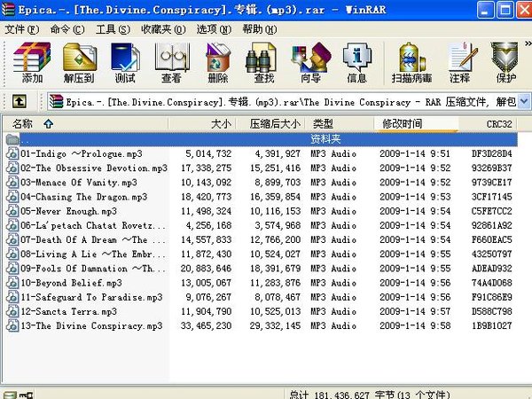Sort by CRC32 column header
This screenshot has width=532, height=399.
pyautogui.click(x=488, y=124)
